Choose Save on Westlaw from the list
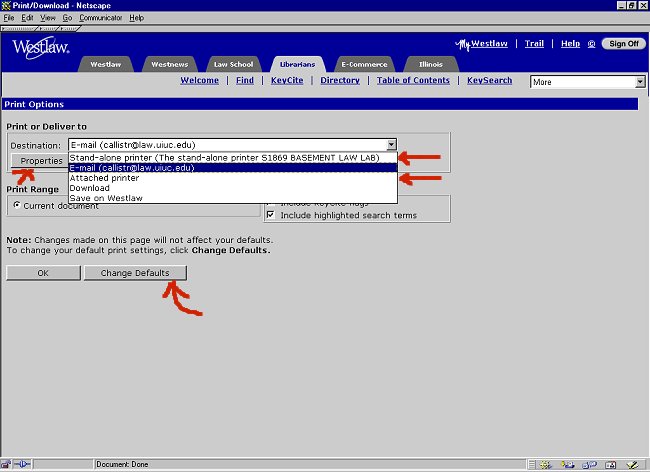650x472 pixels. point(233,198)
